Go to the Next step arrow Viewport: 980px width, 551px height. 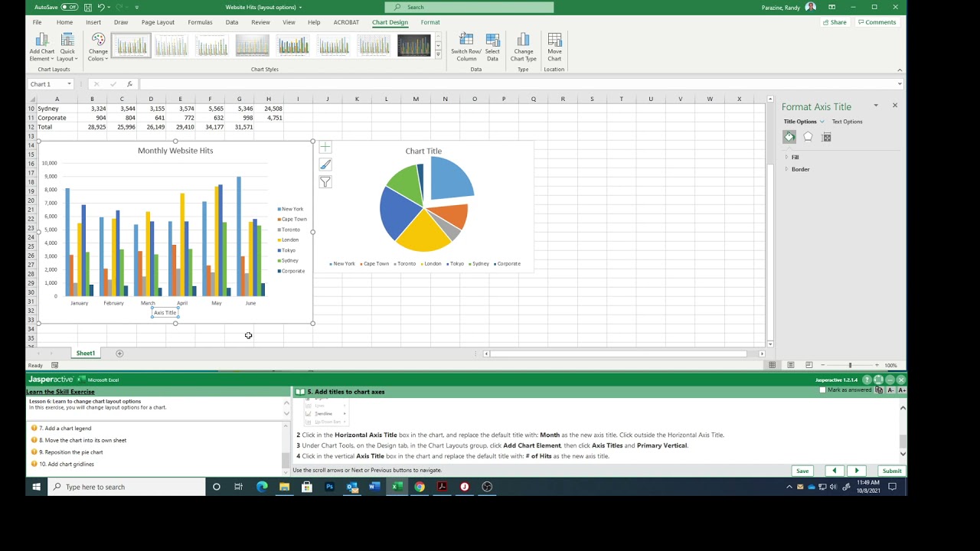pos(857,471)
